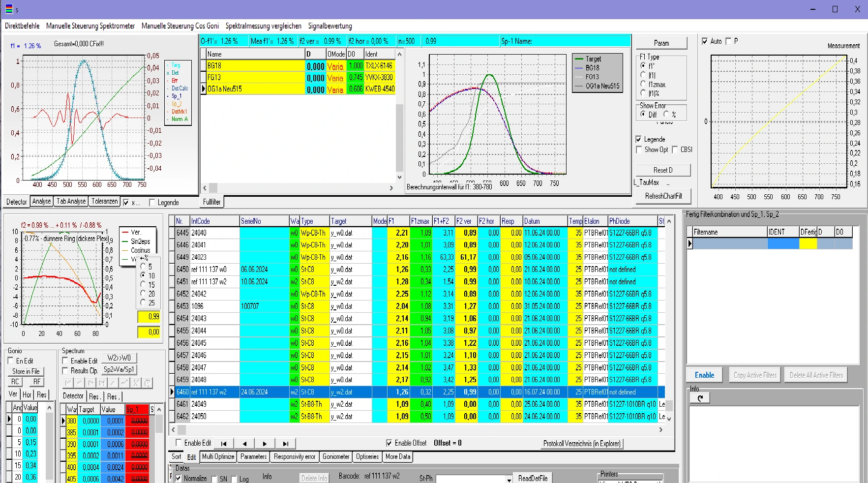Toggle the Enable Offset checkbox
Image resolution: width=868 pixels, height=483 pixels.
coord(389,443)
